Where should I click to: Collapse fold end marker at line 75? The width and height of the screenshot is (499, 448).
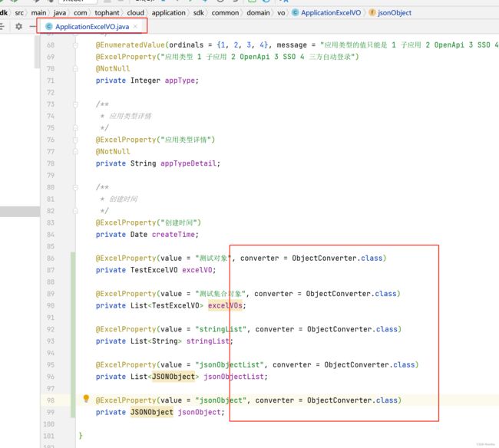(75, 128)
